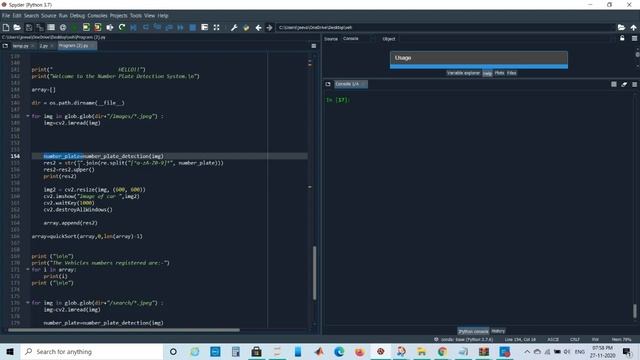The height and width of the screenshot is (360, 640).
Task: Toggle fullscreen mode icon
Action: 216,27
